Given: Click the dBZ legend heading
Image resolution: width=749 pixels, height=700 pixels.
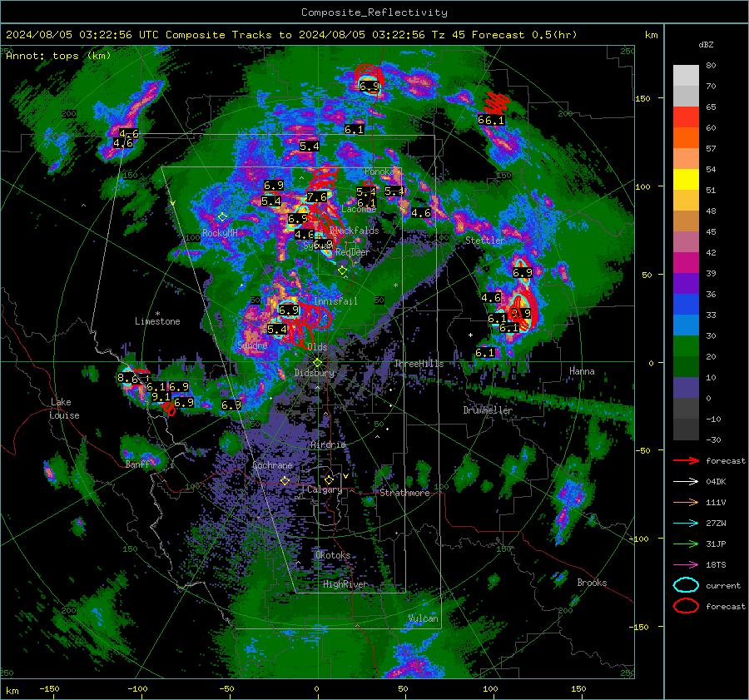Looking at the screenshot, I should [x=706, y=45].
